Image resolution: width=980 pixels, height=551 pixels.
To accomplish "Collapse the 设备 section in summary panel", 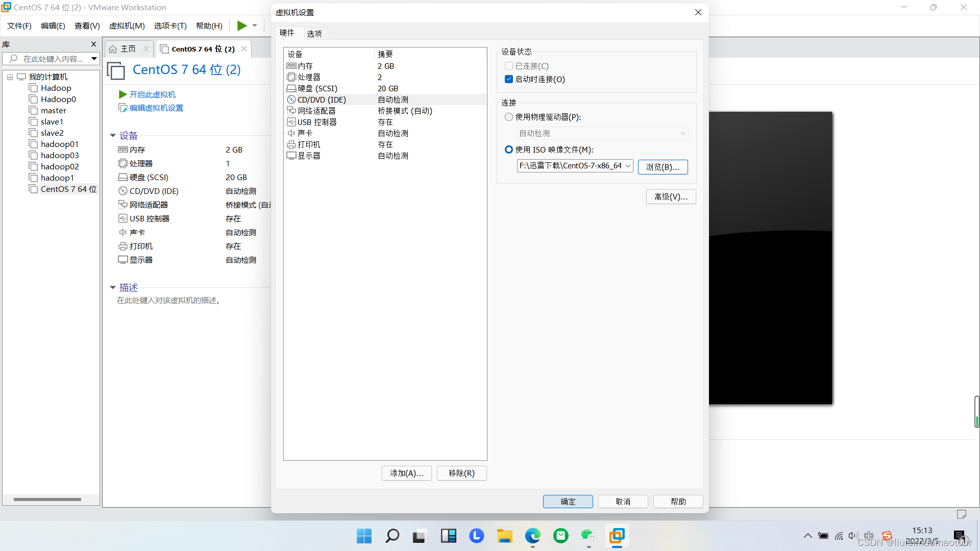I will 113,135.
